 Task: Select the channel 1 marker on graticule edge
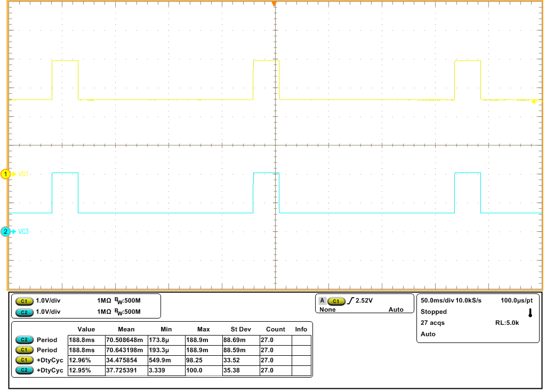[5, 174]
